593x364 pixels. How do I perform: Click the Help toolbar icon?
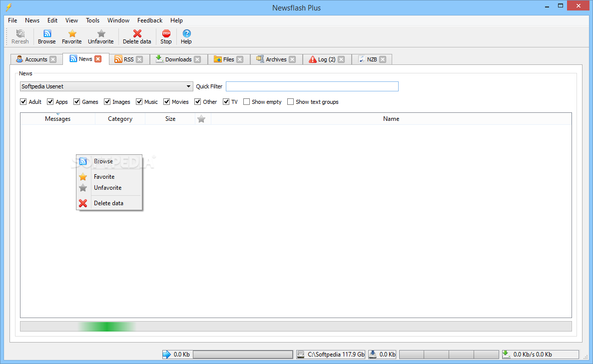[186, 33]
